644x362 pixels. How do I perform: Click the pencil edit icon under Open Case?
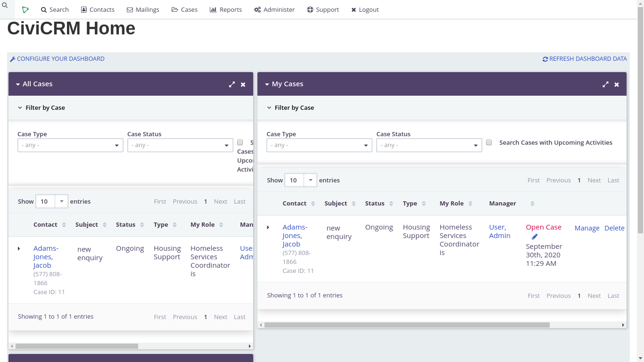tap(535, 237)
